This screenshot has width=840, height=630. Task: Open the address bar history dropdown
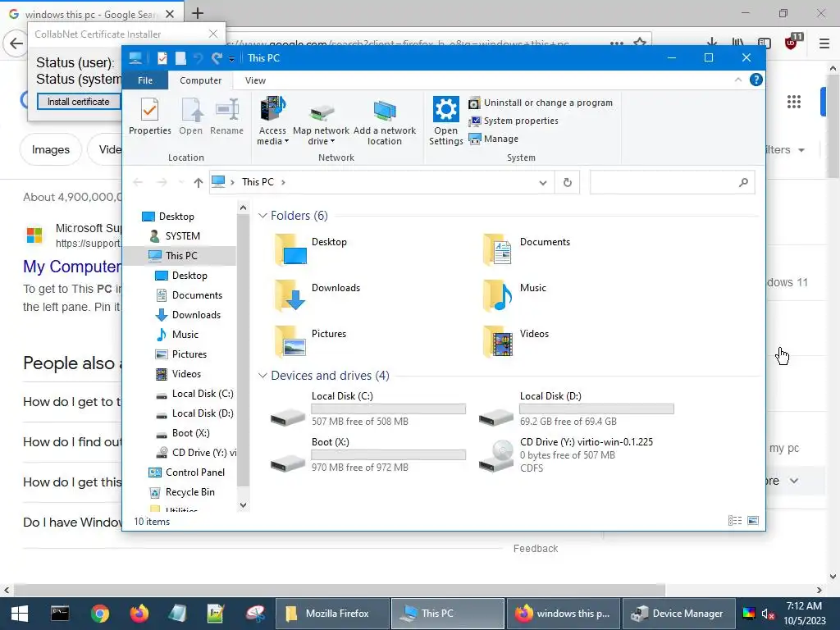(x=543, y=183)
